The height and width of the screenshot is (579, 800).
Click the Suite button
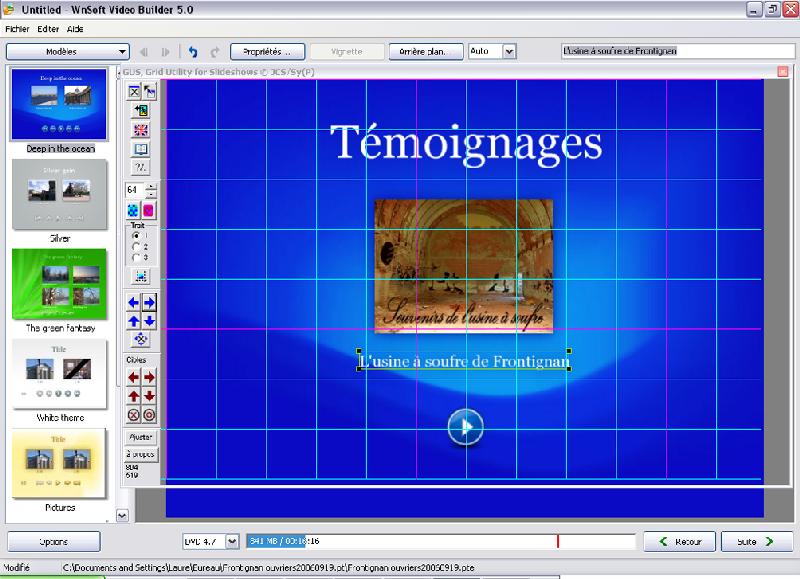tap(757, 542)
